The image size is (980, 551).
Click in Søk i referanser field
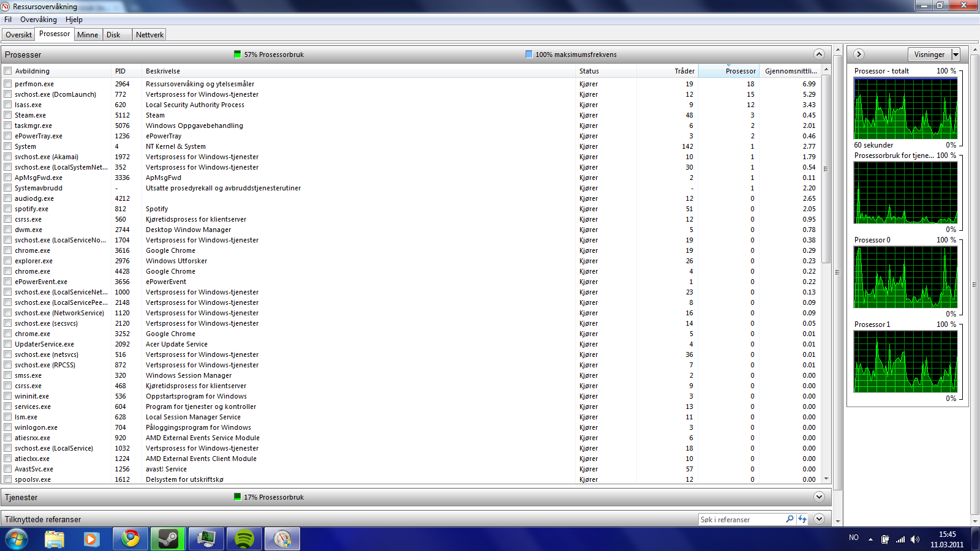click(x=741, y=519)
